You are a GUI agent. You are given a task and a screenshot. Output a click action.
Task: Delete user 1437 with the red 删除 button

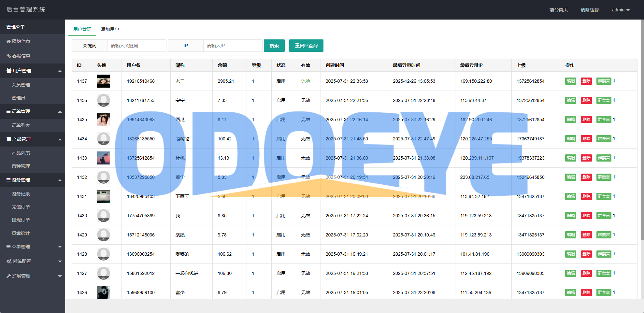(x=586, y=81)
